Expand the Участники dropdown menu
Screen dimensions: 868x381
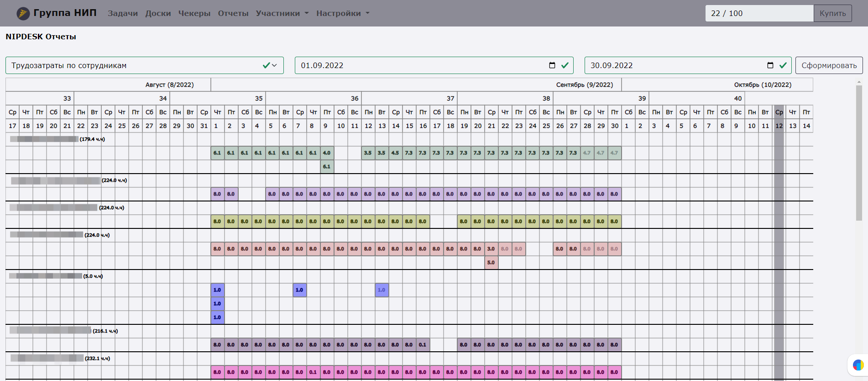pos(282,13)
